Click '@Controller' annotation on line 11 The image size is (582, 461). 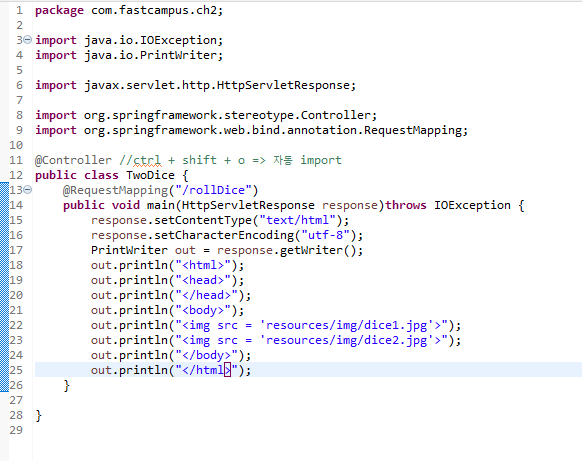[73, 160]
